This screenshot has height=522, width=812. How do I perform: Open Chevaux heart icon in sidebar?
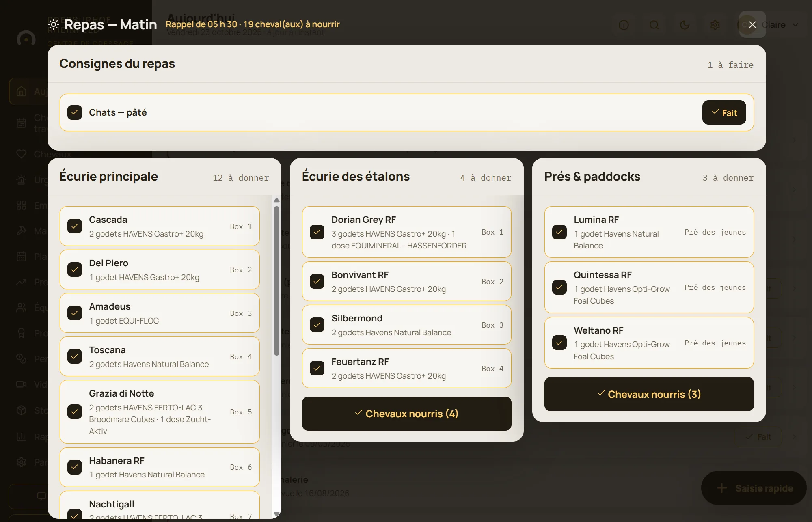pyautogui.click(x=21, y=154)
